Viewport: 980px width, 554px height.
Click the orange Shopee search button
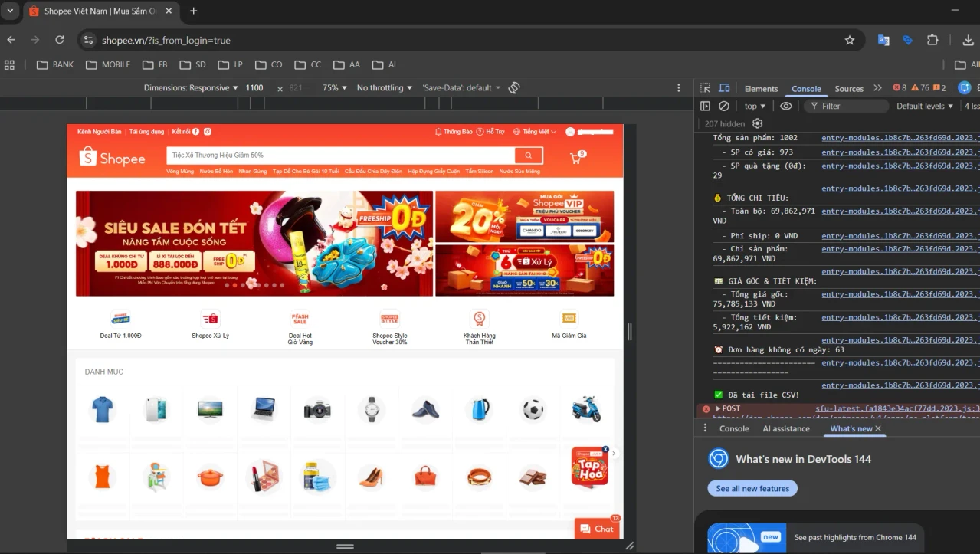[x=529, y=156]
